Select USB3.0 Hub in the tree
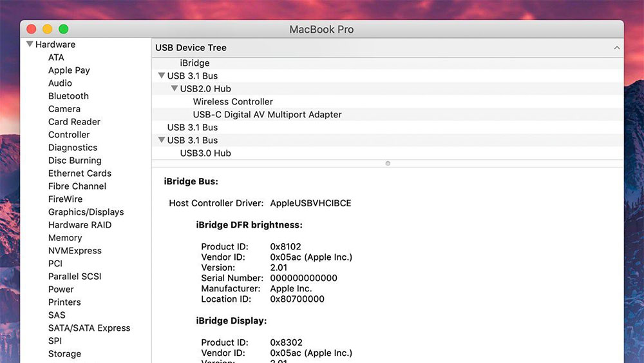The image size is (644, 363). 205,153
